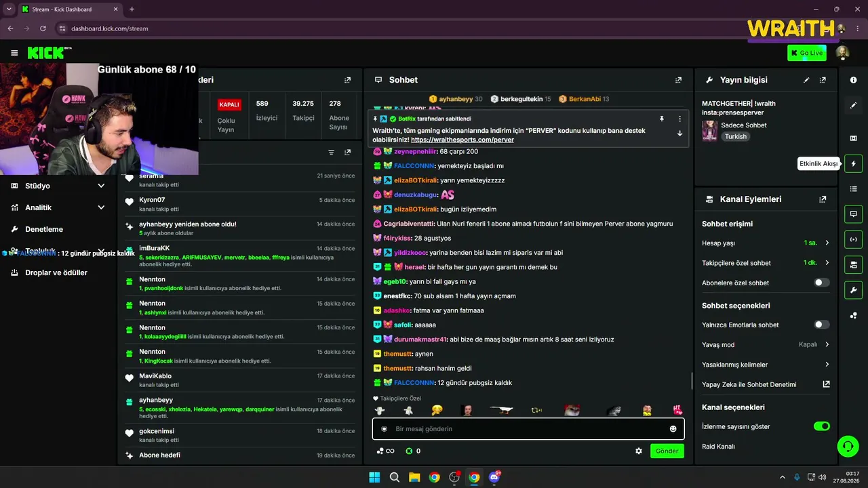Open the Yapay Zeka ile Sohbet Denetimi link

(766, 384)
